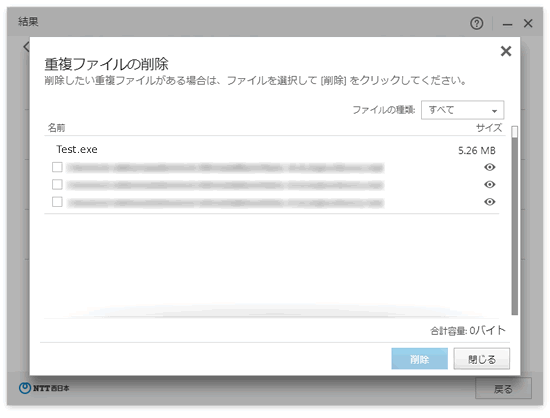Click the サイズ column header

[x=489, y=128]
